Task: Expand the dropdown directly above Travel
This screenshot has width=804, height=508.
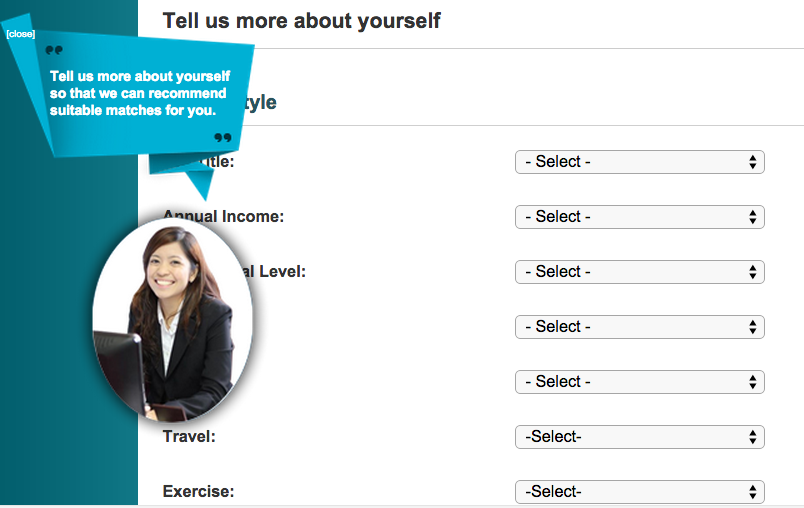Action: coord(639,382)
